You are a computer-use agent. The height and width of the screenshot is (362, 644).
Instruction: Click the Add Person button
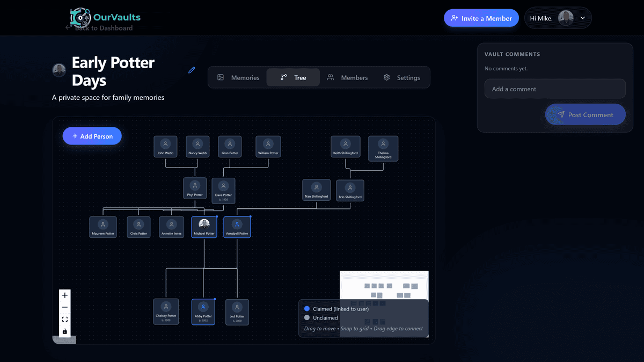[92, 136]
